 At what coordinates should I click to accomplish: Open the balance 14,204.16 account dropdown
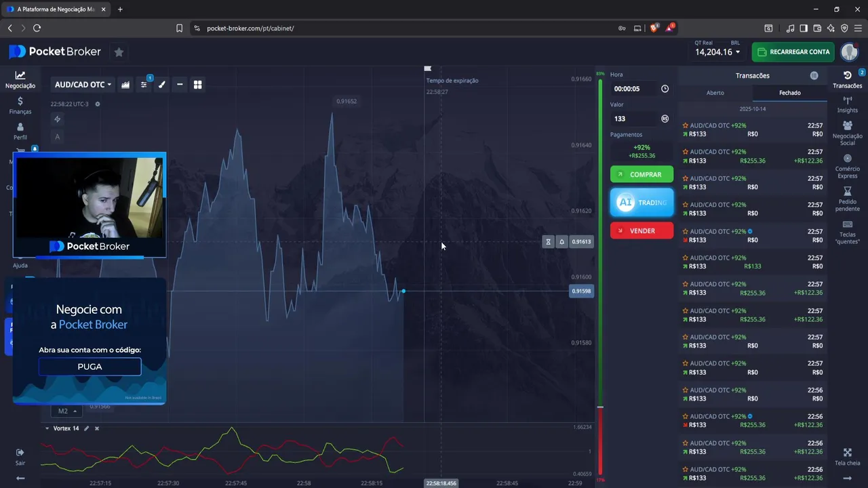tap(717, 52)
